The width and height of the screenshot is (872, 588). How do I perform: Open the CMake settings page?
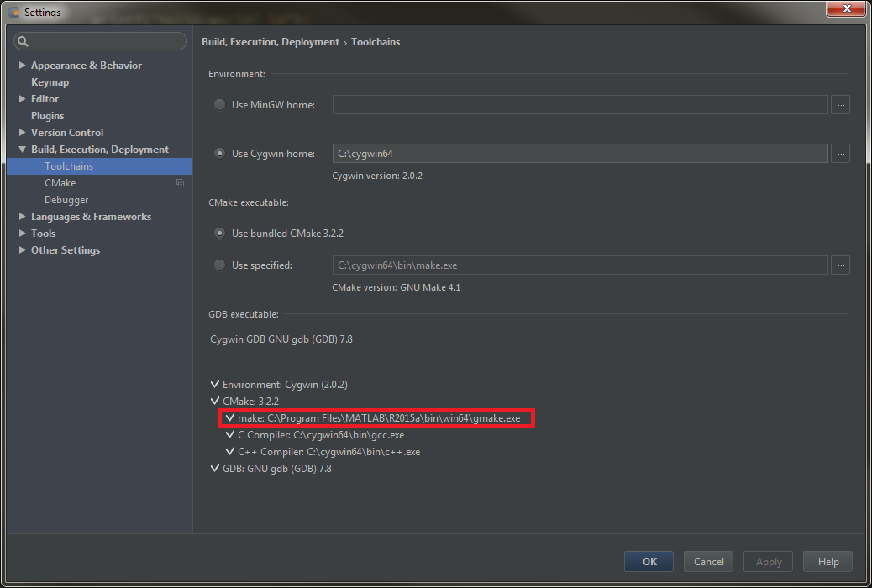tap(60, 183)
